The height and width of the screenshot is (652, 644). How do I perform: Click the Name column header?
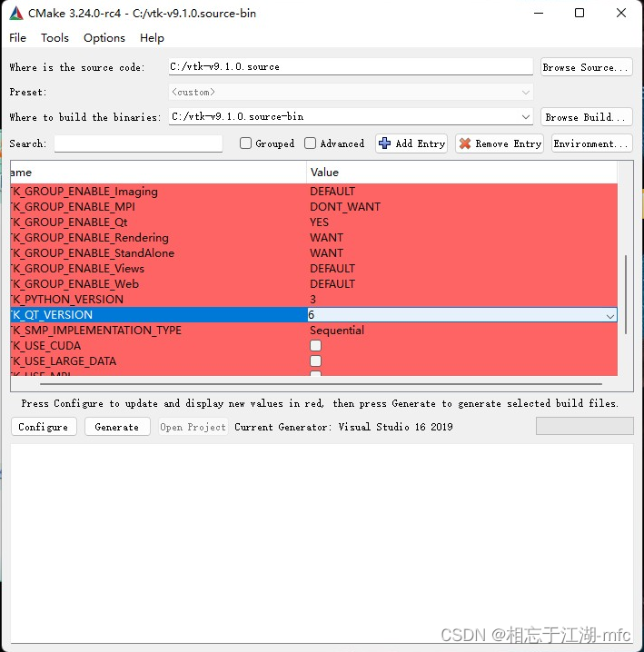(159, 173)
